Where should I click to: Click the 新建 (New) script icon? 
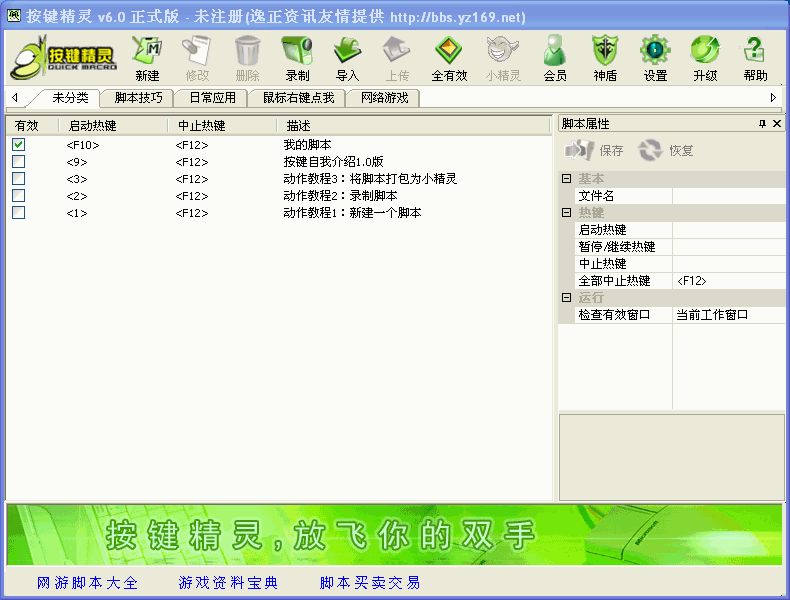(147, 57)
